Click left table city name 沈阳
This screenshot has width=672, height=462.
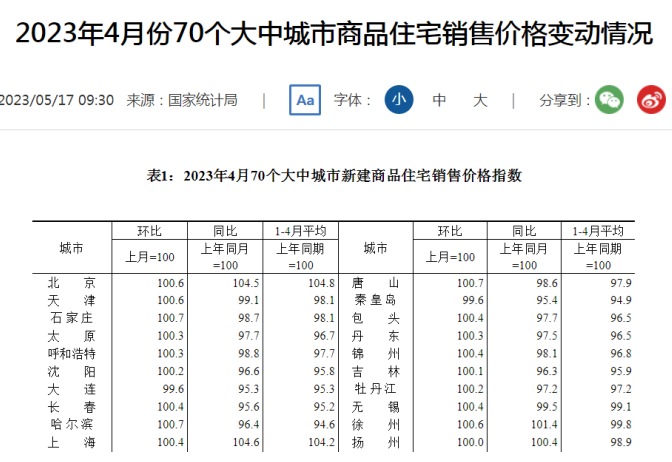click(72, 371)
